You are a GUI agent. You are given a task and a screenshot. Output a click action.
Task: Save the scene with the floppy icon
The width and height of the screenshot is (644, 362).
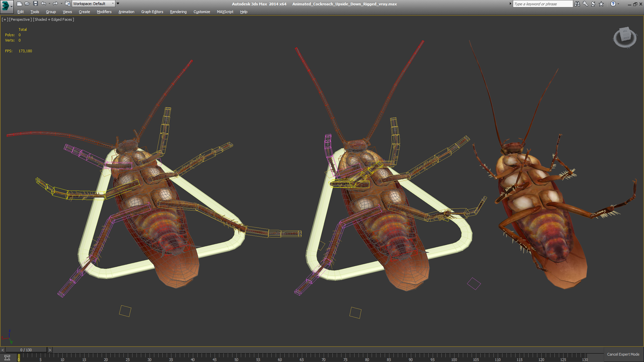coord(36,4)
